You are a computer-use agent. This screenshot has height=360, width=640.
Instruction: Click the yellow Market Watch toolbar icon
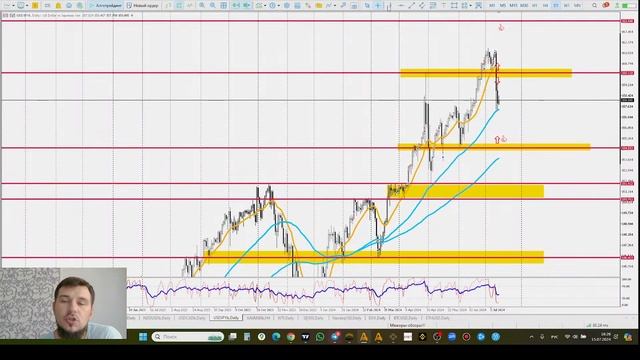[x=35, y=6]
